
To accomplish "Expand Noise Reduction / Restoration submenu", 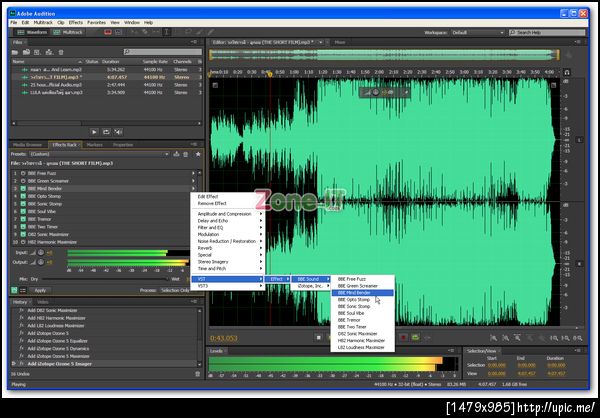I will 227,241.
